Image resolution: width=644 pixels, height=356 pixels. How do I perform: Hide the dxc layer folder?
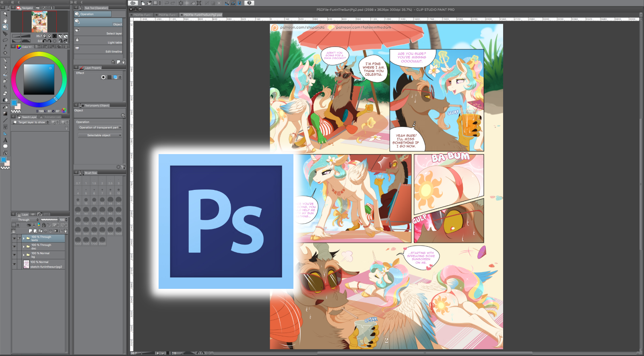14,247
